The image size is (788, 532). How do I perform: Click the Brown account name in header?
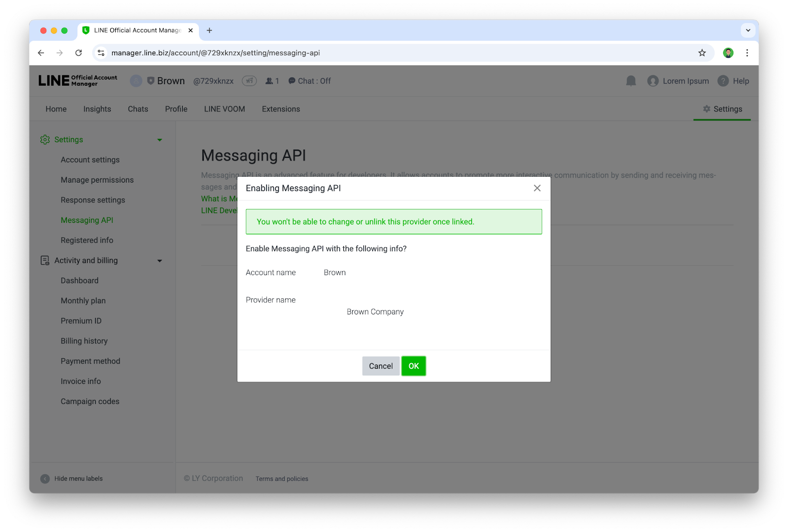(171, 81)
